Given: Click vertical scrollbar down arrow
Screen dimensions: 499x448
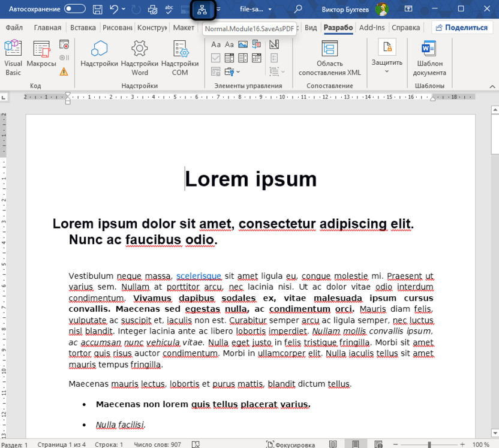Looking at the screenshot, I should [495, 433].
